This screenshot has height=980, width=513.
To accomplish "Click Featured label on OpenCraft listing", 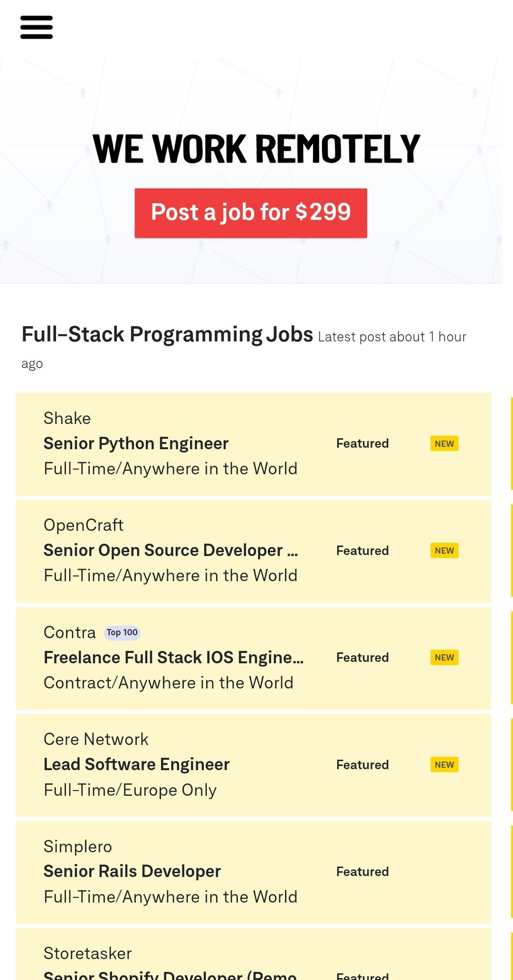I will tap(362, 551).
